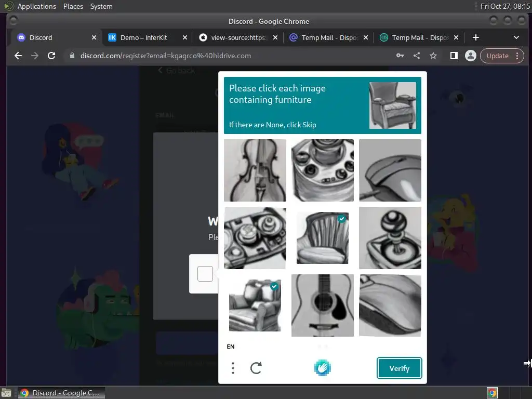Click the Go back link on Discord page
532x399 pixels.
[177, 71]
